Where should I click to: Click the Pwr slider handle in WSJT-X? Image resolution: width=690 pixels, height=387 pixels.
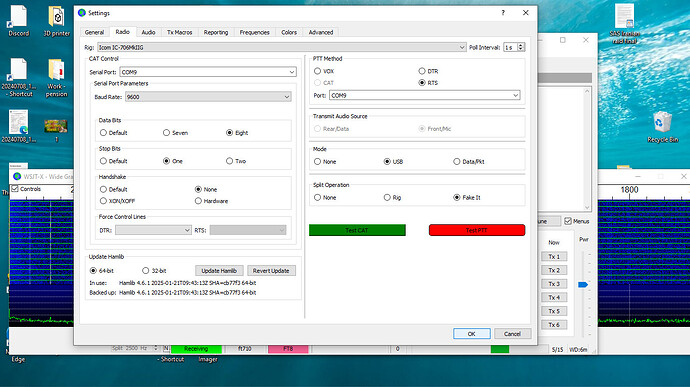[583, 285]
